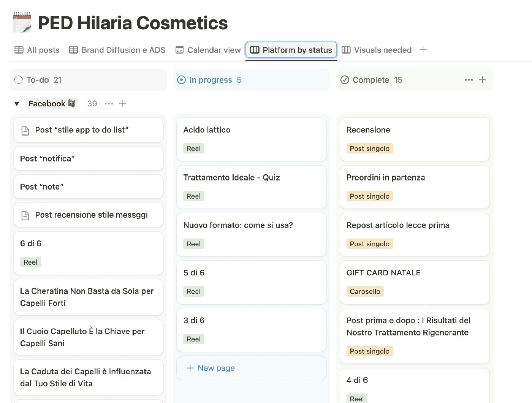Collapse the Facebook group triangle
The width and height of the screenshot is (532, 403).
pyautogui.click(x=17, y=104)
